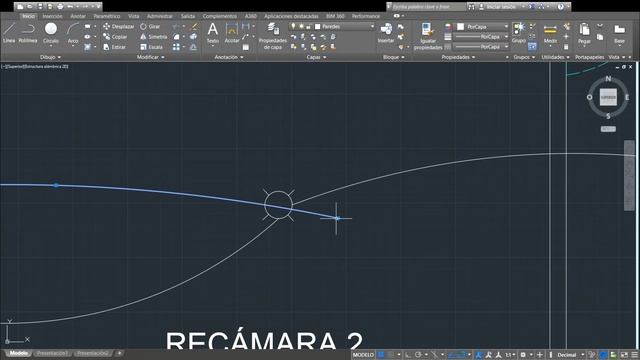The height and width of the screenshot is (360, 640).
Task: Click the color swatch beside PorCapa
Action: click(460, 27)
